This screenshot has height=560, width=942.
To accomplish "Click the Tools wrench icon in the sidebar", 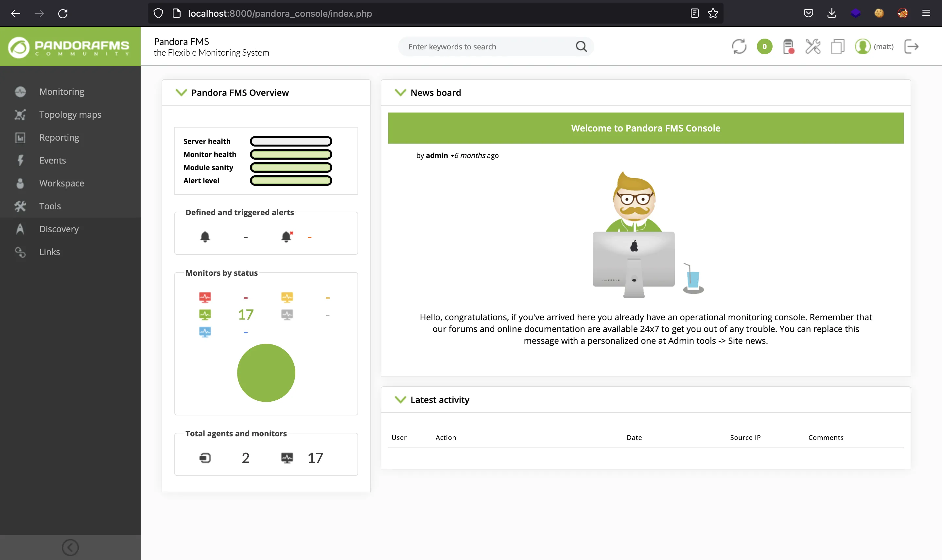I will point(20,206).
